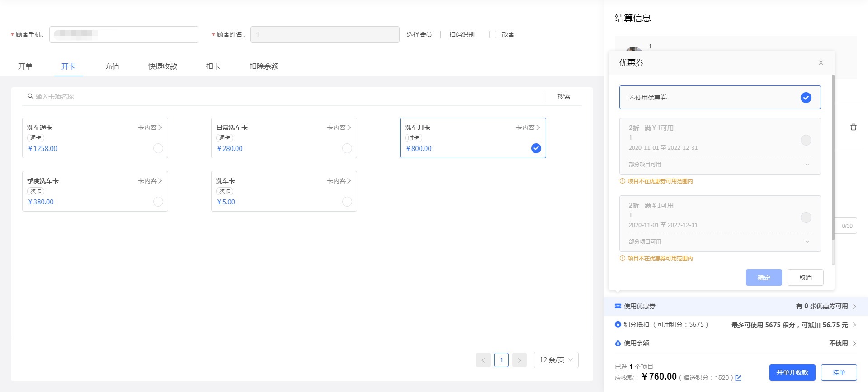Open the 12 条/页 page size dropdown
The height and width of the screenshot is (392, 868).
[x=556, y=360]
